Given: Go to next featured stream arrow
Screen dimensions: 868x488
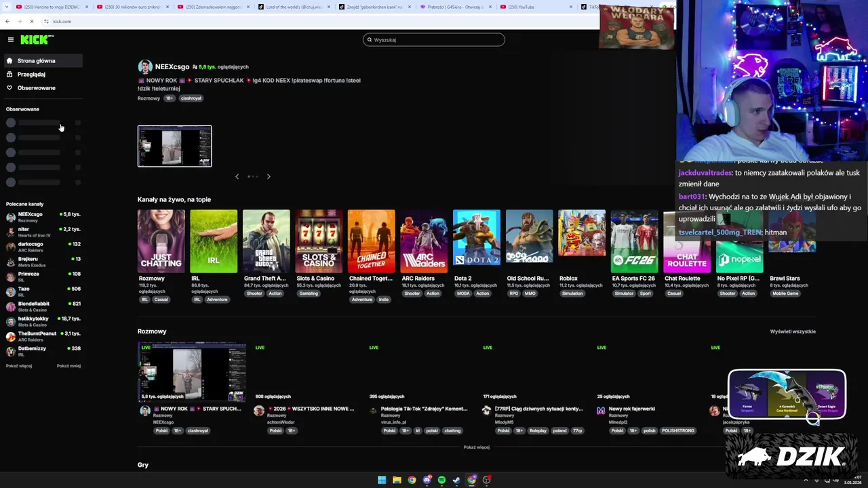Looking at the screenshot, I should click(x=269, y=176).
